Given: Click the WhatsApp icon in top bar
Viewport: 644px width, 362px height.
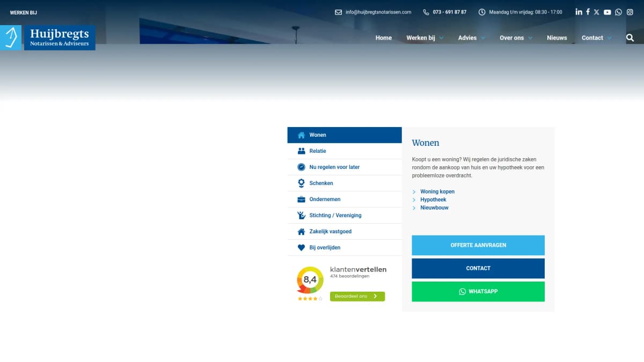Looking at the screenshot, I should 618,12.
